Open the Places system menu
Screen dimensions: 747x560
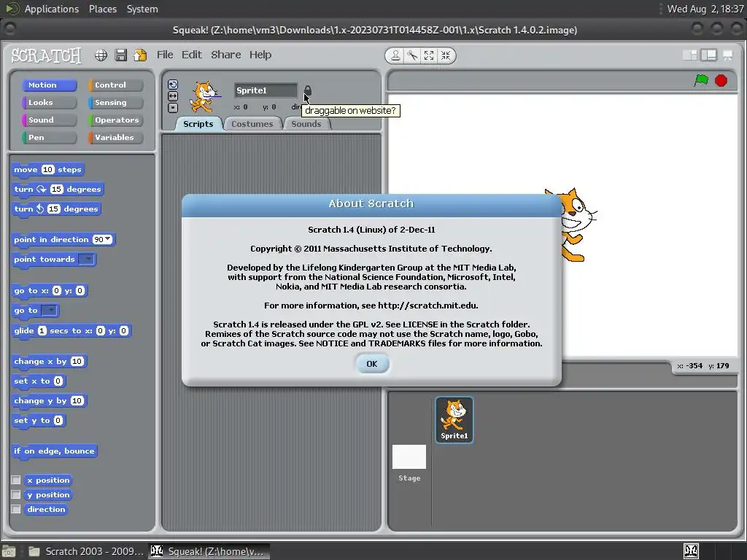tap(102, 9)
